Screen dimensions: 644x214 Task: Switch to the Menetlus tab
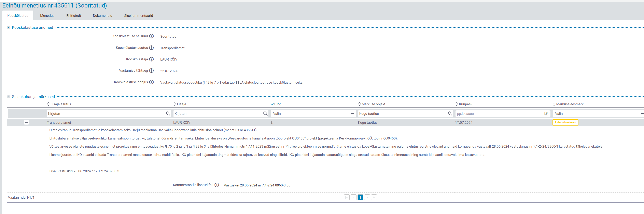(x=47, y=15)
